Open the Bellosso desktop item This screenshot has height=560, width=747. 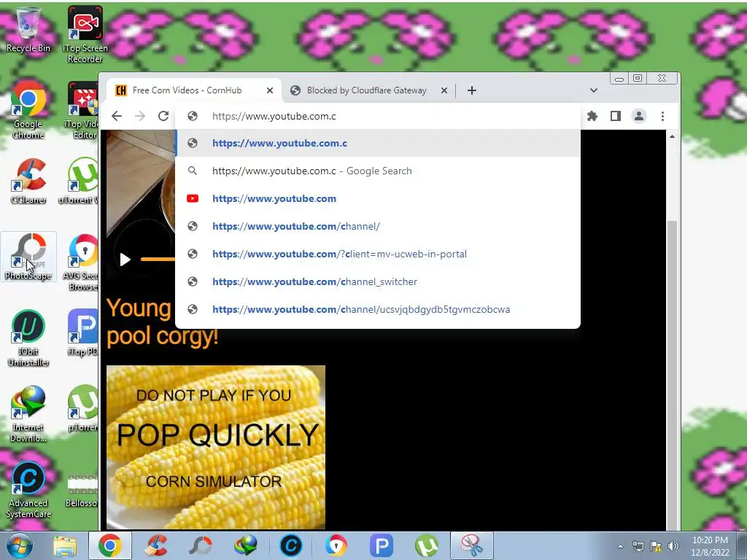click(x=82, y=489)
